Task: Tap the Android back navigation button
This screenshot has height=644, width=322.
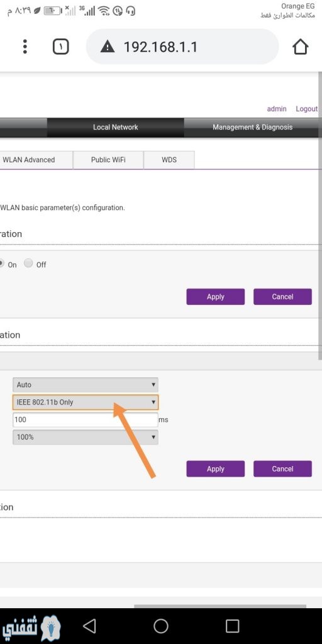Action: [89, 626]
